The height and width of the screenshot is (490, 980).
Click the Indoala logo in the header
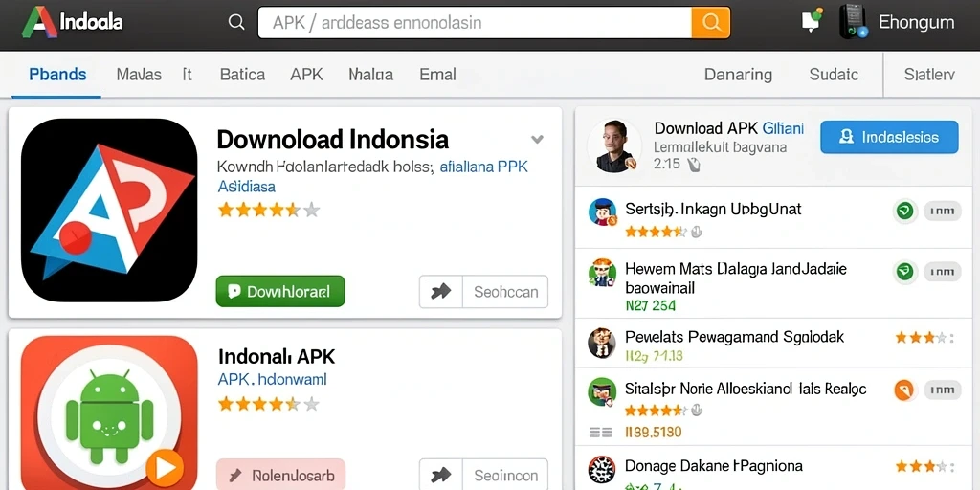(73, 23)
